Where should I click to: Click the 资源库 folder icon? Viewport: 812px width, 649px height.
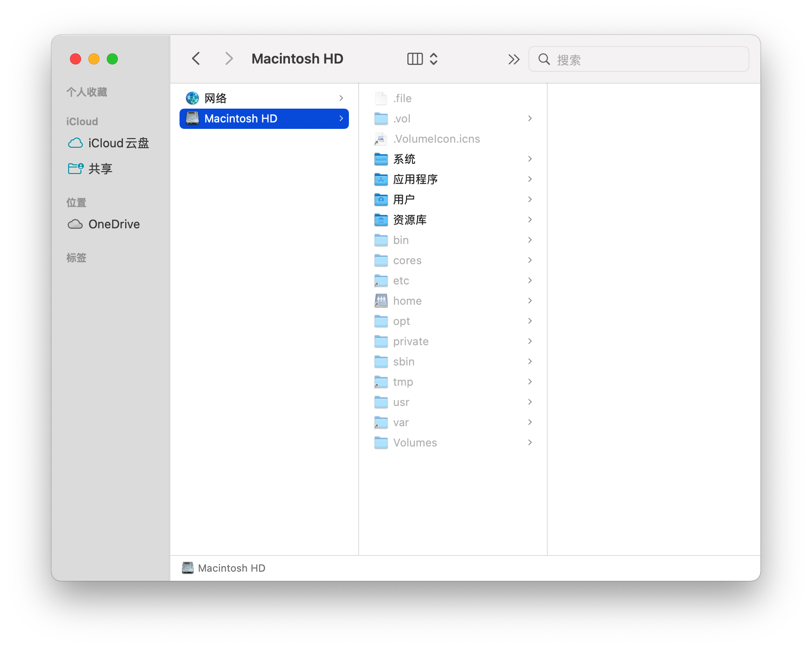tap(381, 220)
